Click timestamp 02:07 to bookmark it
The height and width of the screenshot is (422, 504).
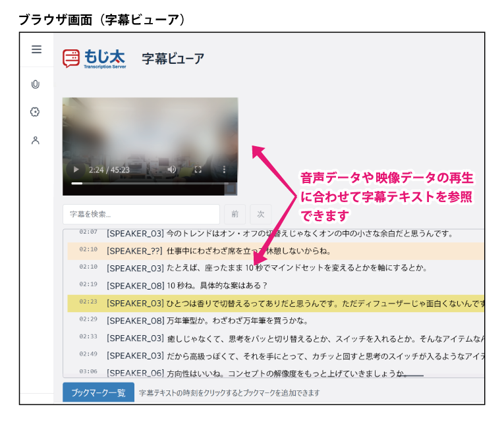[x=88, y=232]
